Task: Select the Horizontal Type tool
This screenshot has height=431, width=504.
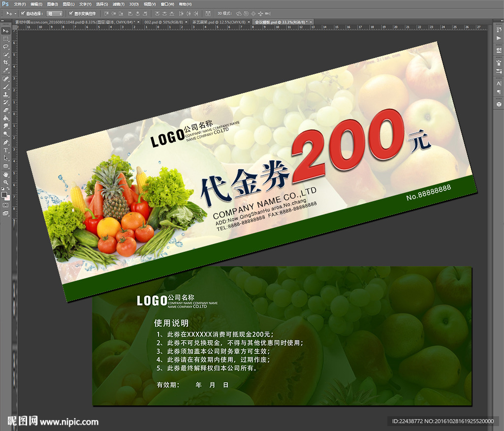Action: pos(5,150)
